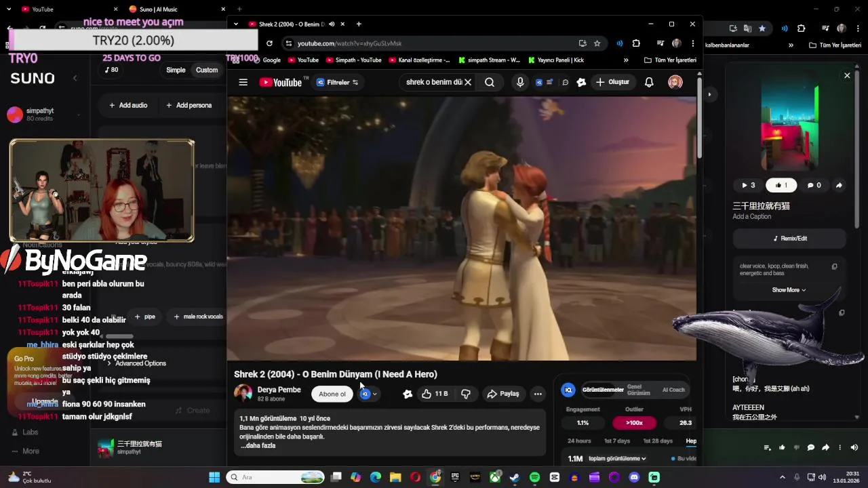The height and width of the screenshot is (488, 868).
Task: Select Simple mode in Suno
Action: pos(176,70)
